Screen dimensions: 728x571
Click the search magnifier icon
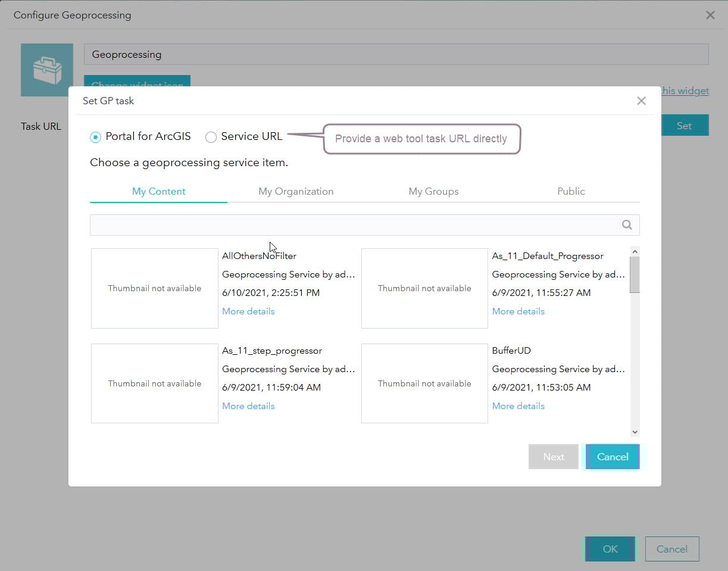click(626, 224)
